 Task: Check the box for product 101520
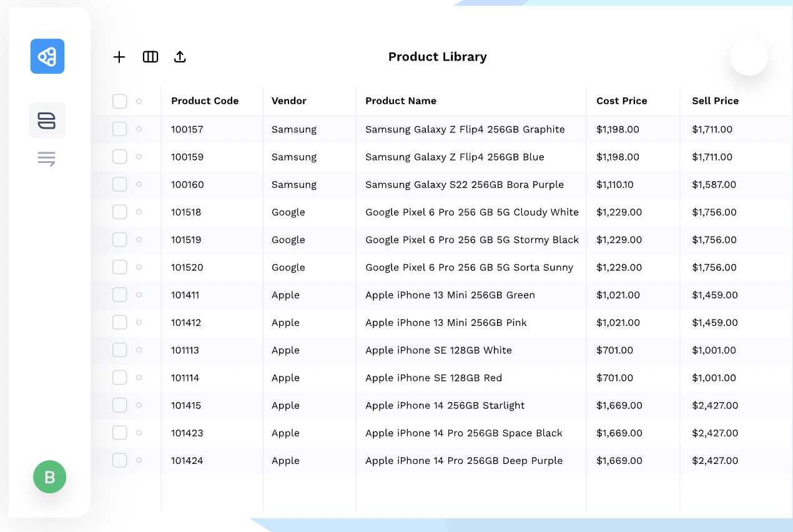point(120,267)
